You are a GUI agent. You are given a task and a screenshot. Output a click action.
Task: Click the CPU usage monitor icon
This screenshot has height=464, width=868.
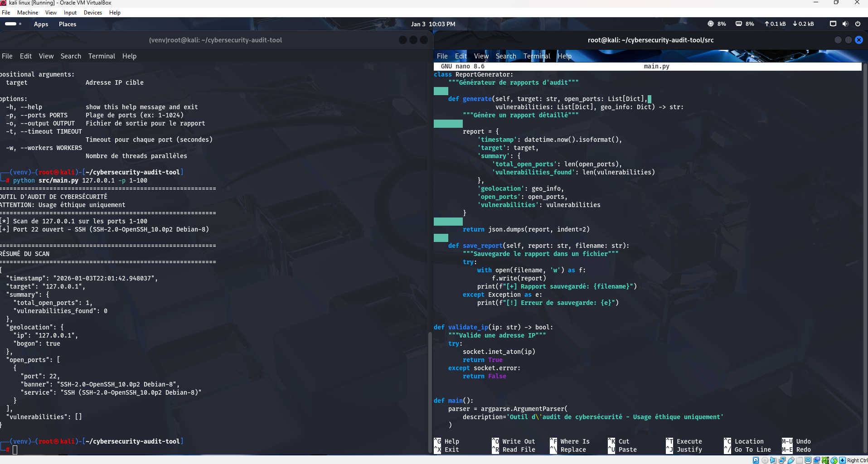[x=710, y=24]
